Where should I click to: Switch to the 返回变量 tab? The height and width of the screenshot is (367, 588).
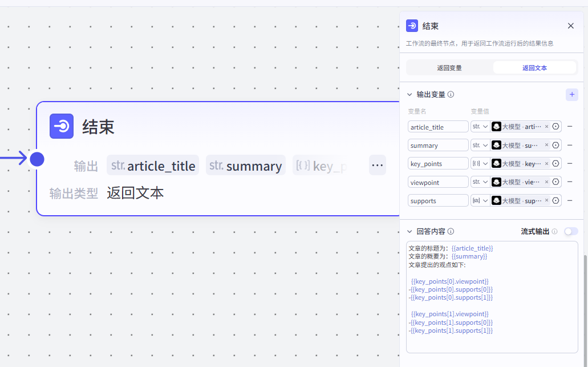(x=449, y=68)
